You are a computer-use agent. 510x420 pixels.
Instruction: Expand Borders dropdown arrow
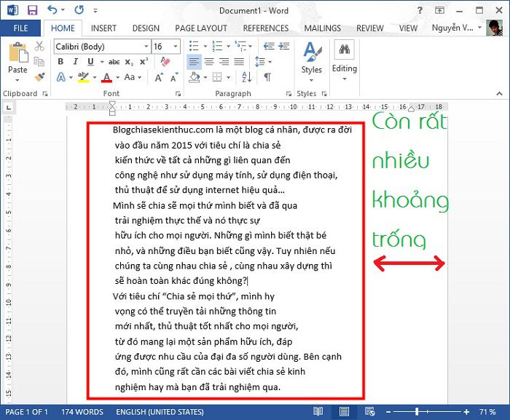tap(228, 77)
